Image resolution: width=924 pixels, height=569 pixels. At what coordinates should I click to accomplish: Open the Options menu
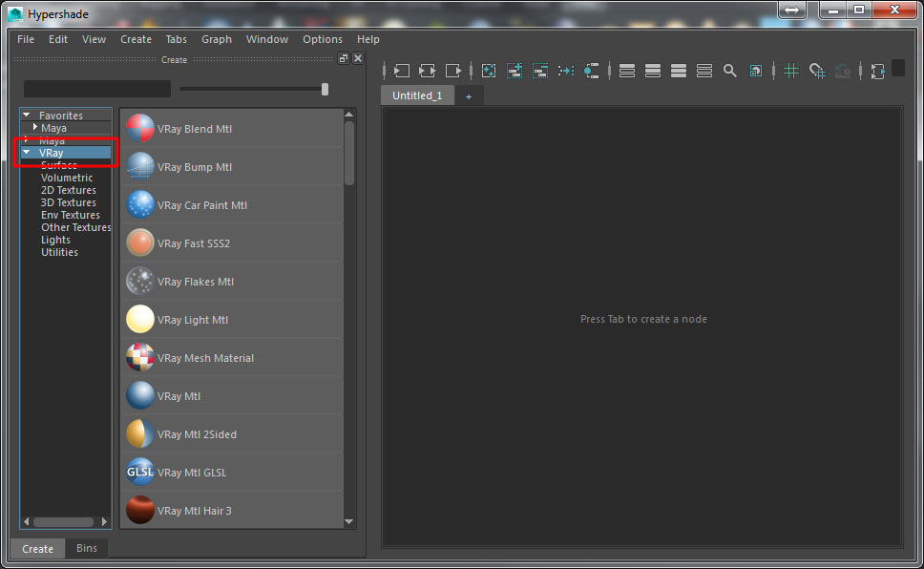[x=323, y=39]
